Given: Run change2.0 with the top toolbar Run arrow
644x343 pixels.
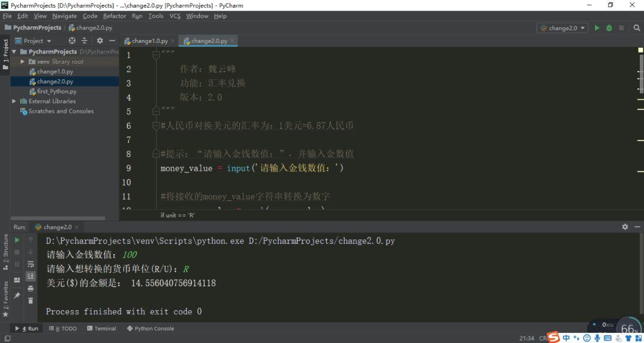Looking at the screenshot, I should point(597,28).
